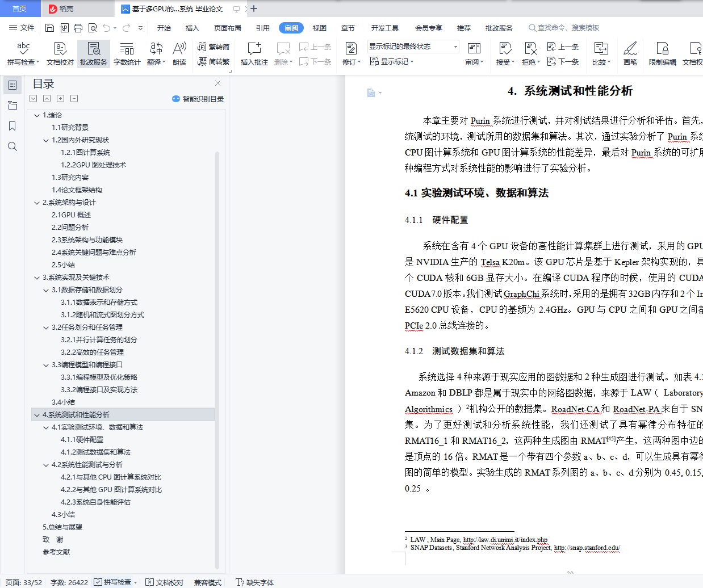Convert text with 繁转简

tap(214, 47)
